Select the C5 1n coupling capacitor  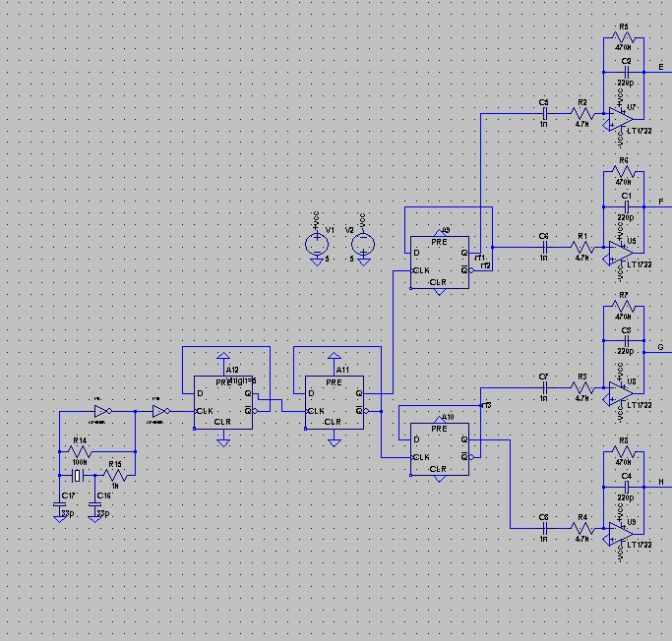pos(544,113)
